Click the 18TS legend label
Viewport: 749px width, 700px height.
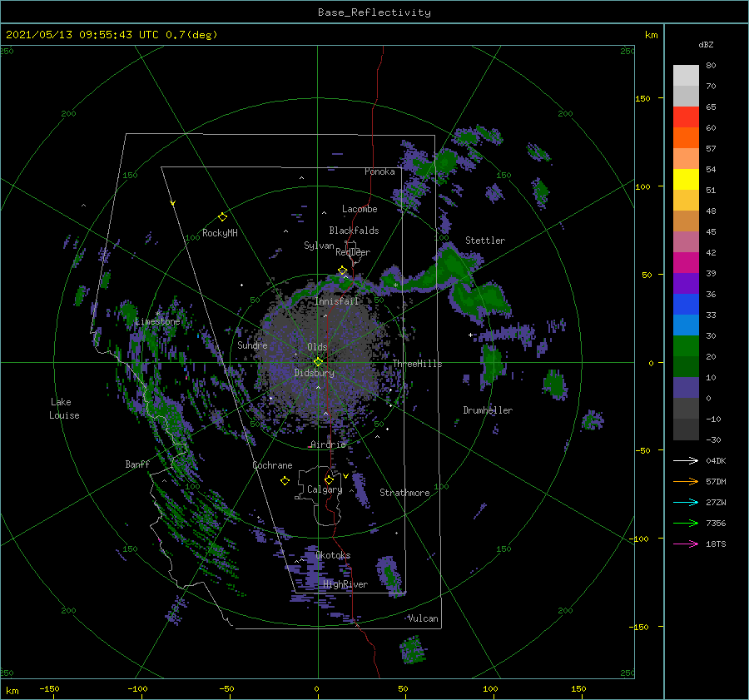716,544
